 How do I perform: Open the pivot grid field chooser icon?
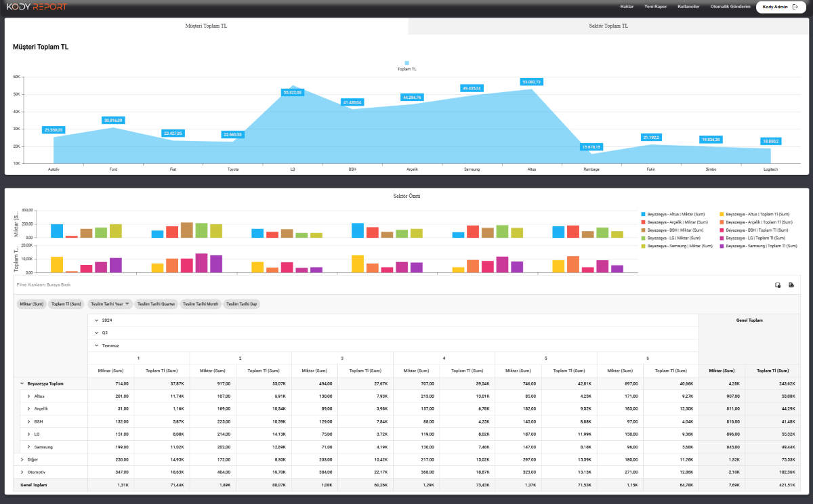pyautogui.click(x=778, y=285)
